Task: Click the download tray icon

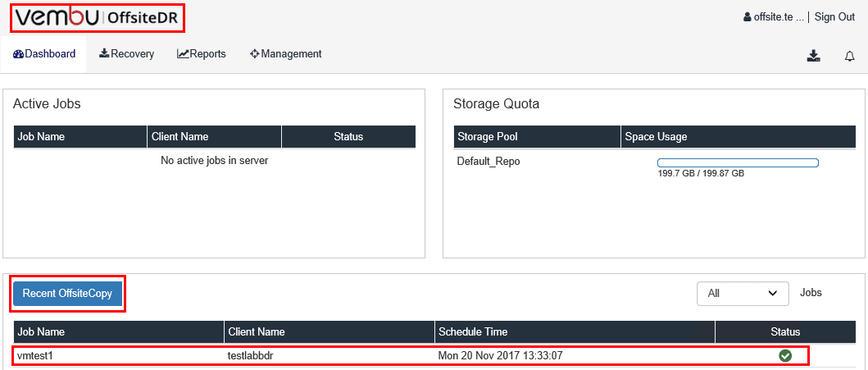Action: tap(813, 56)
